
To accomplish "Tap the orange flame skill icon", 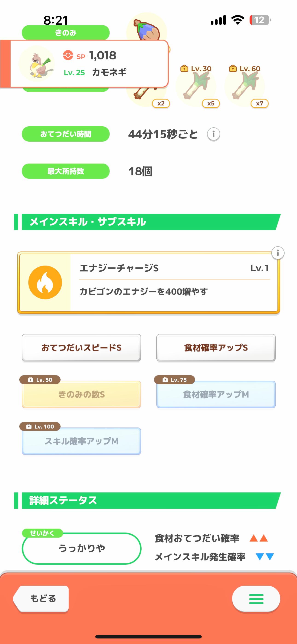I will (45, 283).
